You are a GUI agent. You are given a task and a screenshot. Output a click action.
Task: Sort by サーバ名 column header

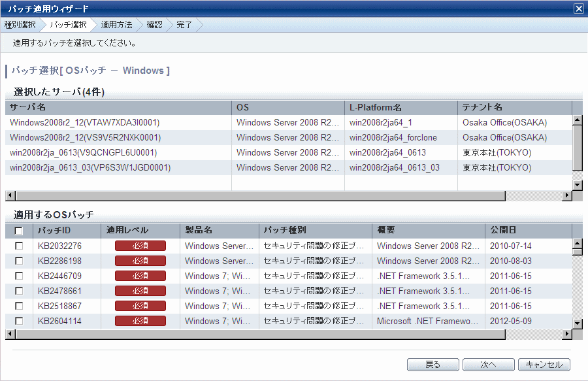coord(118,108)
